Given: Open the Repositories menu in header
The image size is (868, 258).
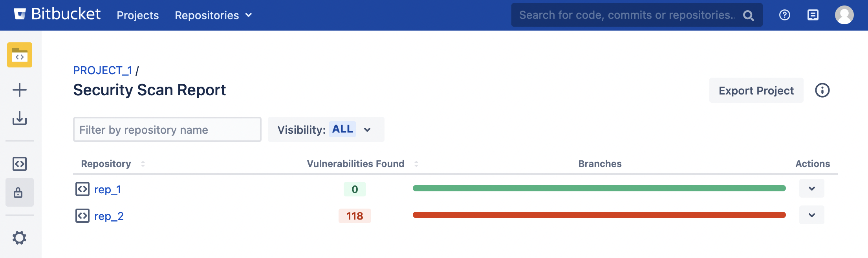Looking at the screenshot, I should click(213, 15).
